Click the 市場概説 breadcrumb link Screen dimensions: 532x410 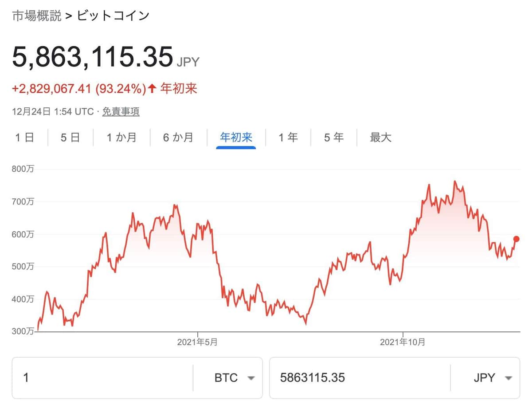(36, 15)
